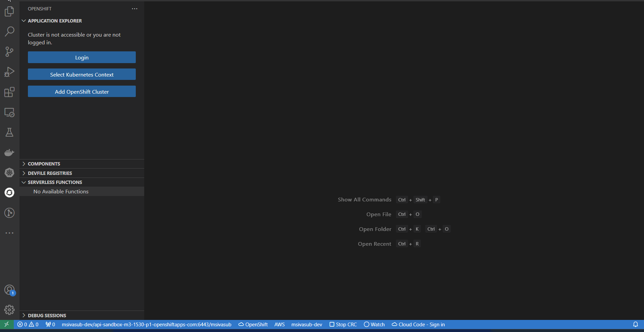
Task: Click AWS status bar entry
Action: click(x=280, y=324)
